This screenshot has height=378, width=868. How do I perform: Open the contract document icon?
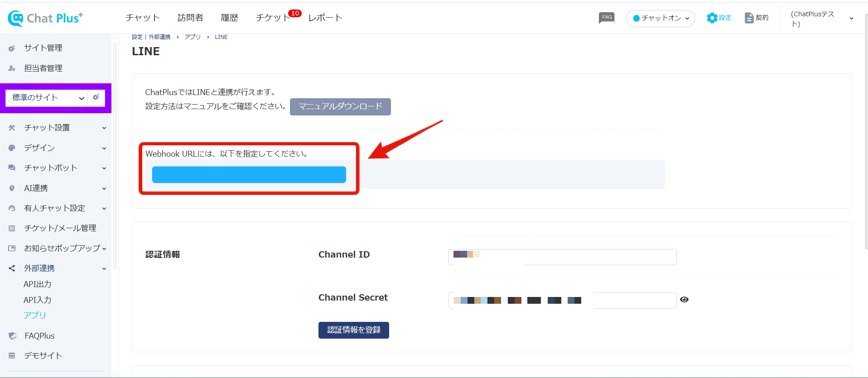pos(749,18)
